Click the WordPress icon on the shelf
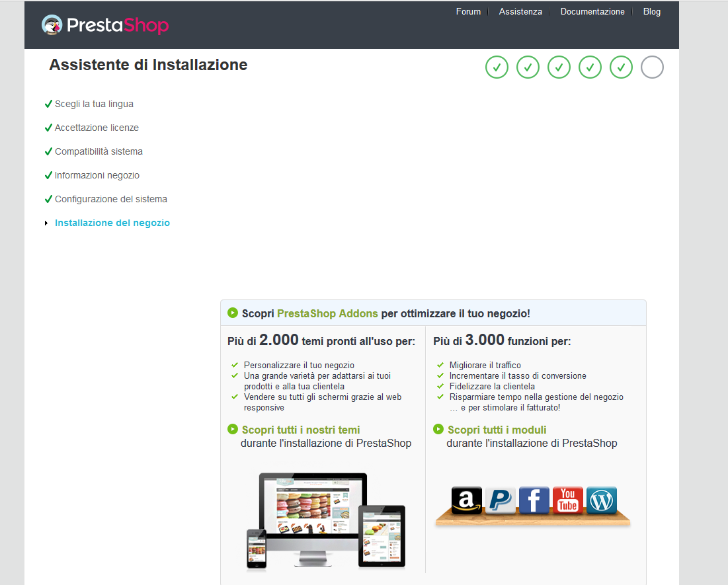 click(x=602, y=500)
